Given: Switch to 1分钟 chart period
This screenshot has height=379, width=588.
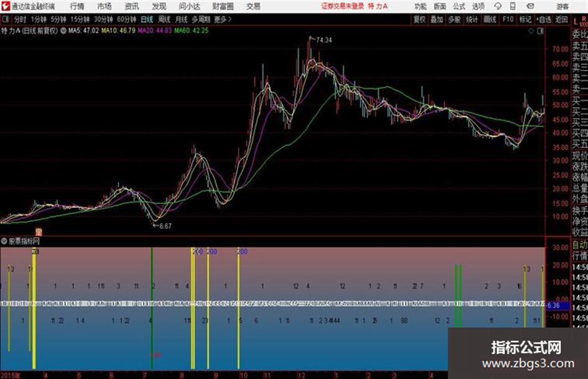Looking at the screenshot, I should click(38, 19).
